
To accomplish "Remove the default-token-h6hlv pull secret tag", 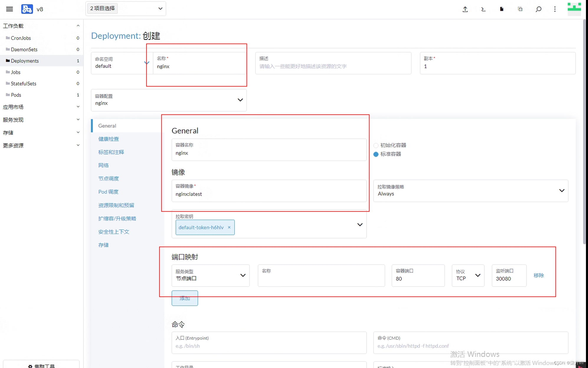I will pyautogui.click(x=229, y=227).
